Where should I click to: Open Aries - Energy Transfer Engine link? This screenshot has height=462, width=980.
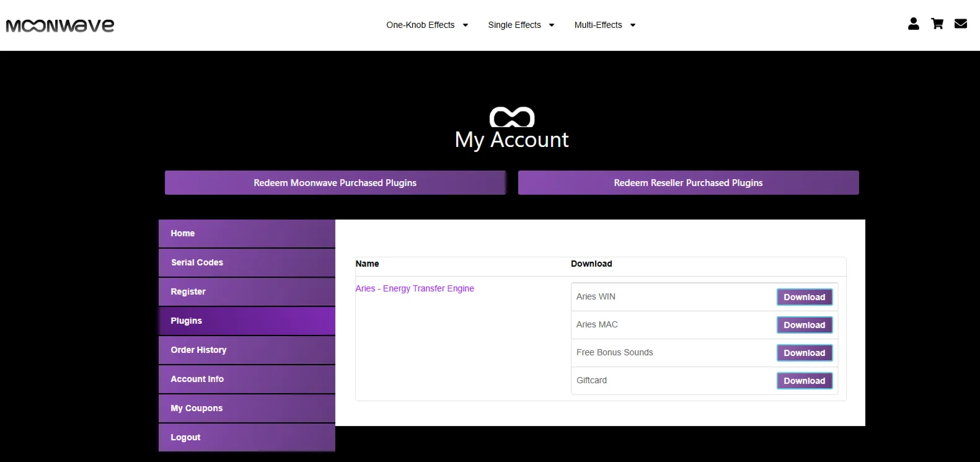(415, 288)
